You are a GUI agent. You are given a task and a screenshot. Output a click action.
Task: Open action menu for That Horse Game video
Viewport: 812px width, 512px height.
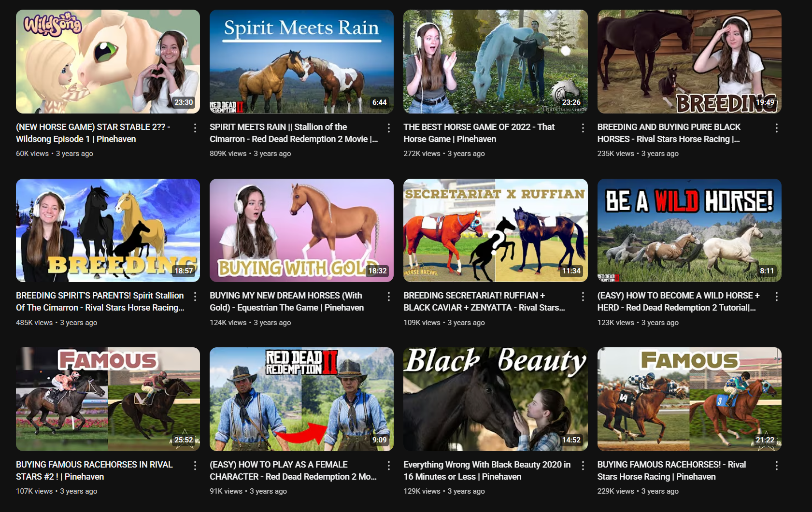coord(583,128)
